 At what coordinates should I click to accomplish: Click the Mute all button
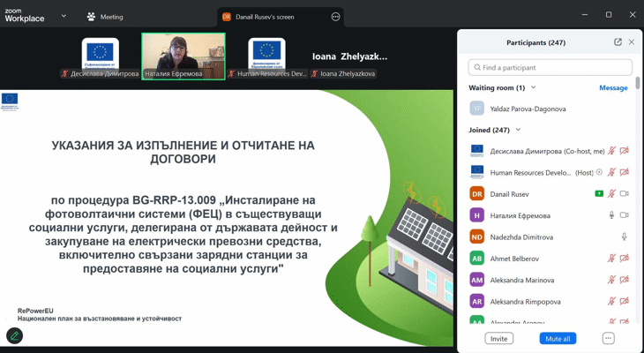pos(558,339)
